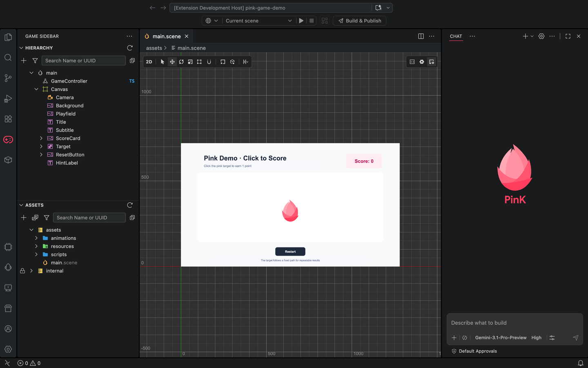Open the game controller sidebar icon

tap(8, 140)
